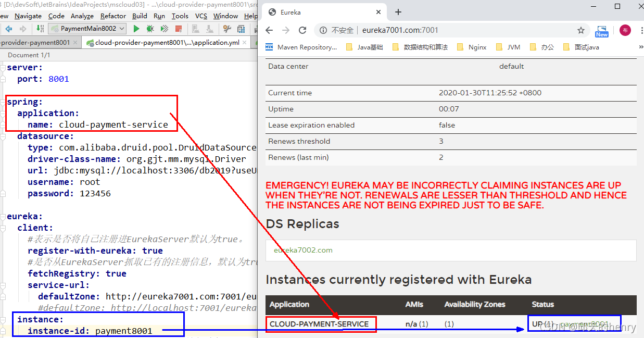Open the PaymentMain8002 run configuration dropdown
Image resolution: width=644 pixels, height=338 pixels.
pos(92,29)
